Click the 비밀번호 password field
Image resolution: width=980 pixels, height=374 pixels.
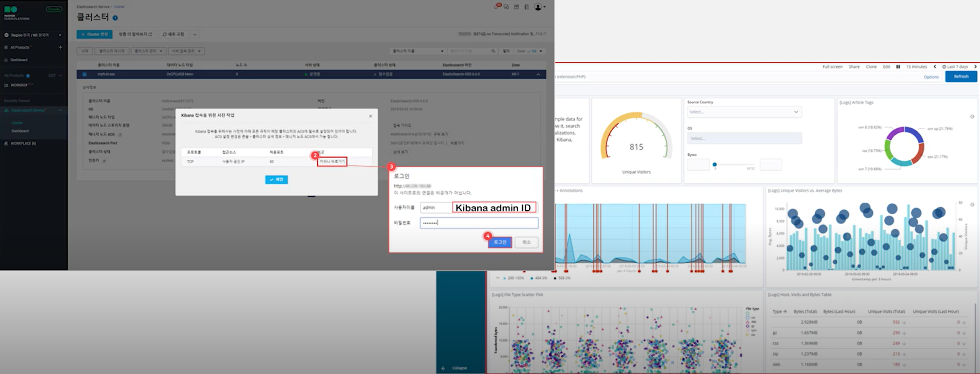click(x=479, y=223)
